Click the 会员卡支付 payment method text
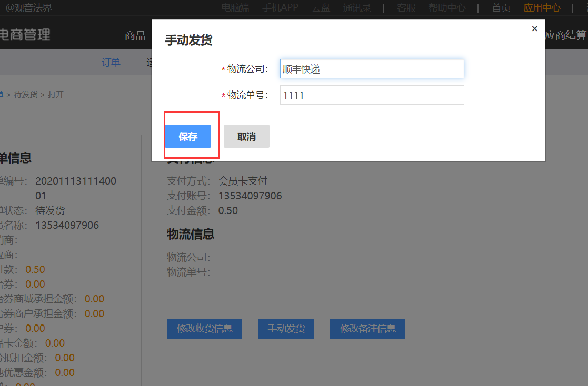The image size is (588, 386). coord(243,181)
